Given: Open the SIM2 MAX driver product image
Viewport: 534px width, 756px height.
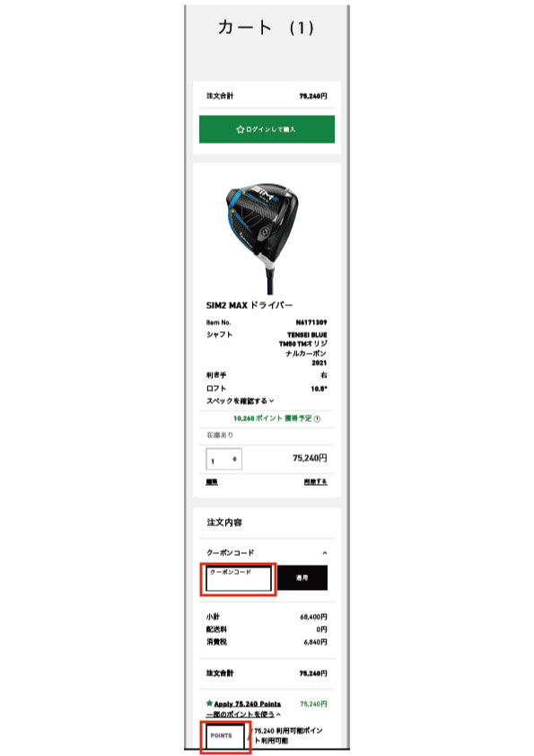Looking at the screenshot, I should point(263,236).
